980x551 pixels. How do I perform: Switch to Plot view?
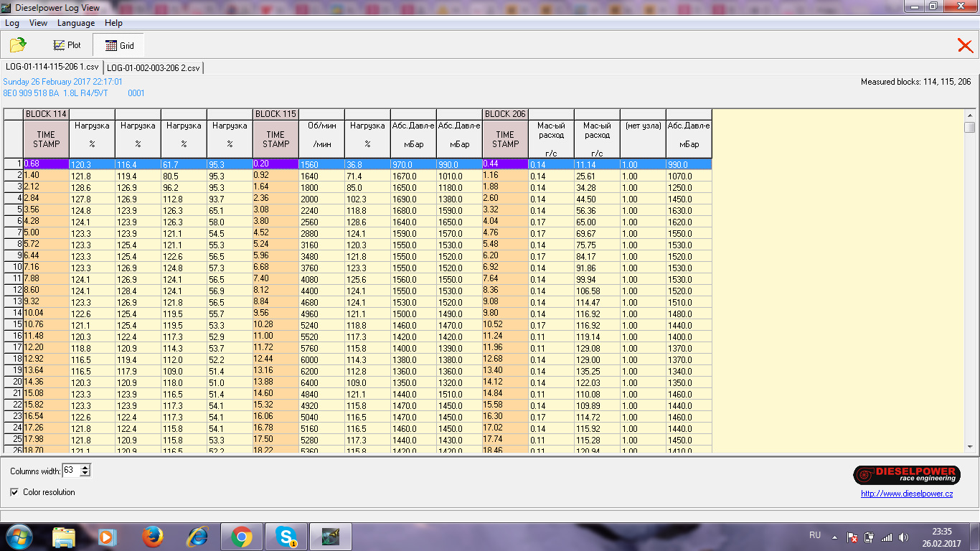click(x=67, y=45)
